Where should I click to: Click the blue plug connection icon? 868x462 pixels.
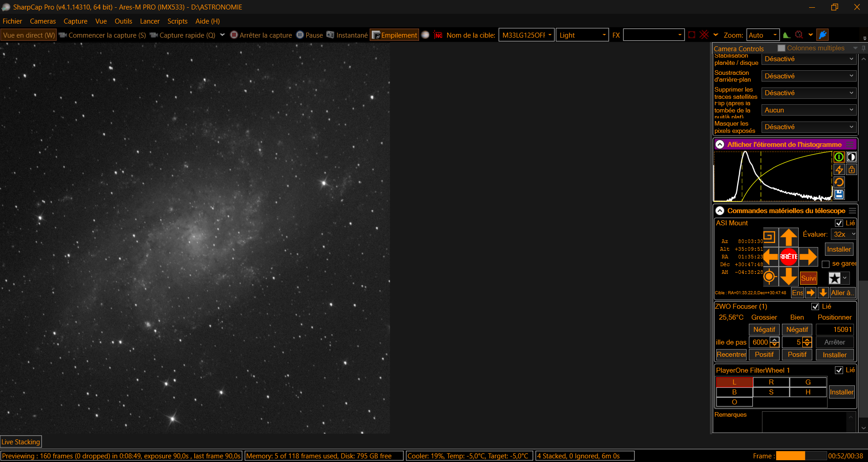tap(823, 35)
